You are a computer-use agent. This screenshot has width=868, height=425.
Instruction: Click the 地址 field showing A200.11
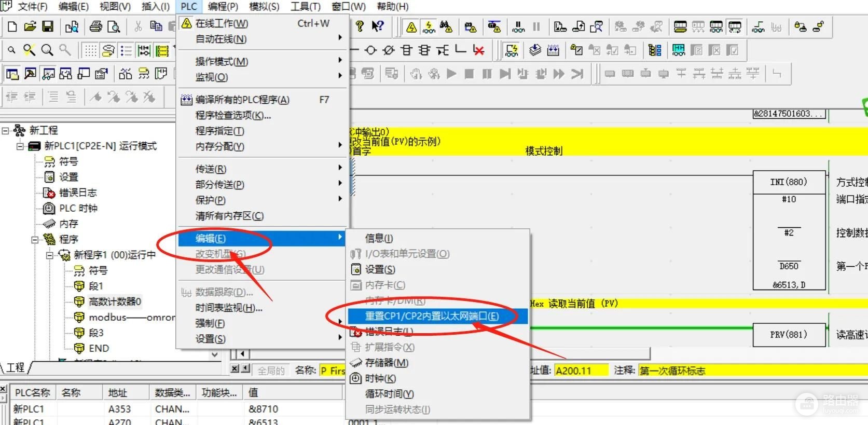pyautogui.click(x=581, y=371)
